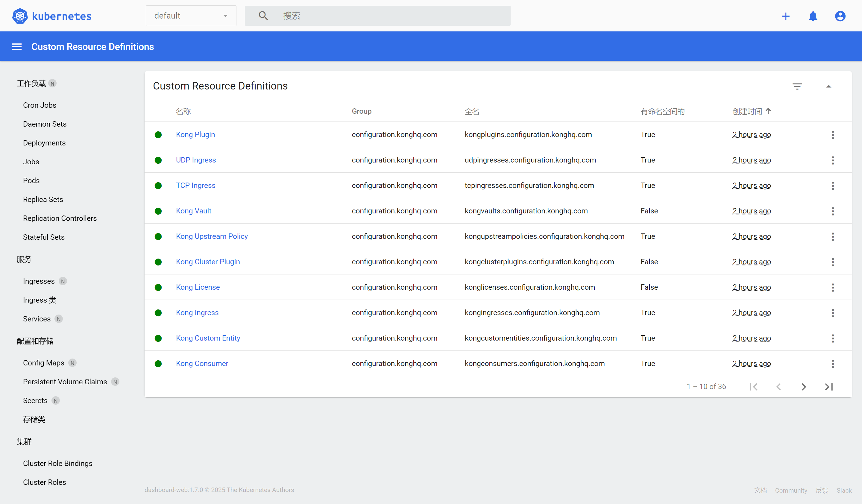Viewport: 862px width, 504px height.
Task: Jump to last page of results
Action: click(x=829, y=387)
